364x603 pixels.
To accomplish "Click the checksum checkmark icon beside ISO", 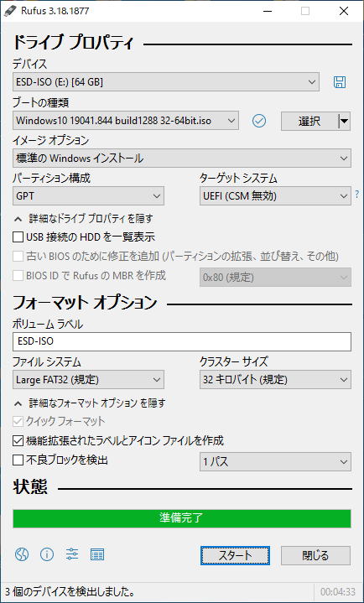I will point(259,121).
